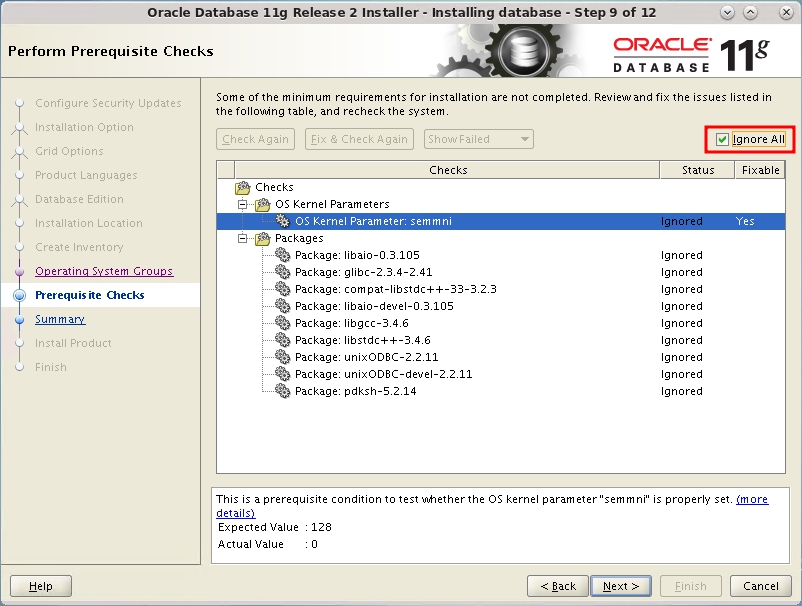This screenshot has width=802, height=606.
Task: Close the installer window
Action: pos(786,13)
